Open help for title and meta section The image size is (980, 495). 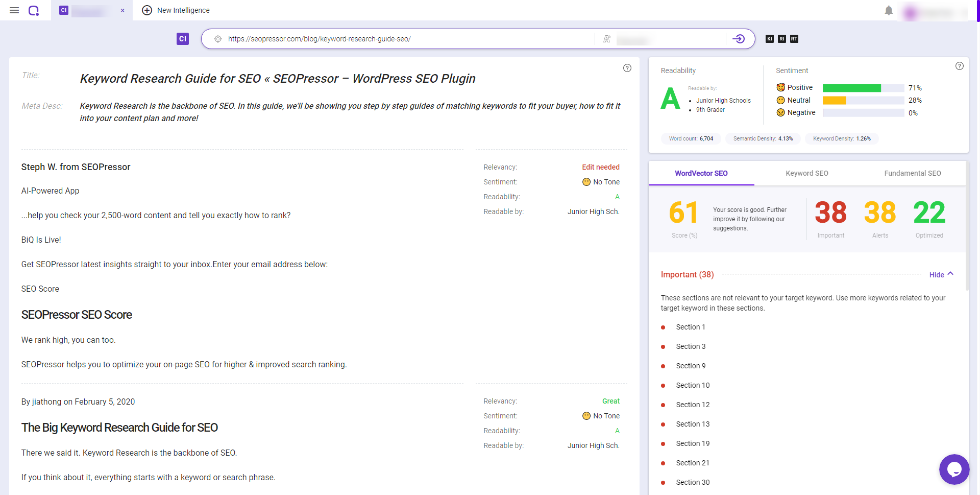pyautogui.click(x=627, y=68)
